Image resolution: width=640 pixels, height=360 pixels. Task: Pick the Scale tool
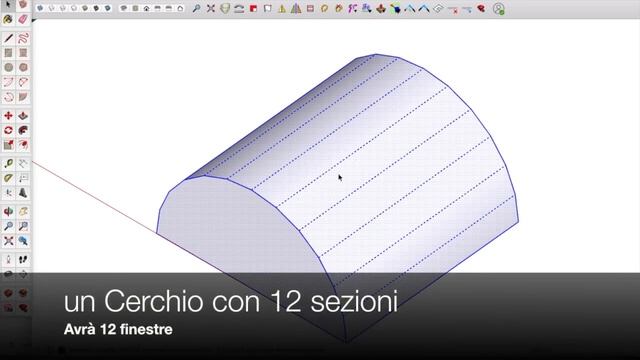9,145
